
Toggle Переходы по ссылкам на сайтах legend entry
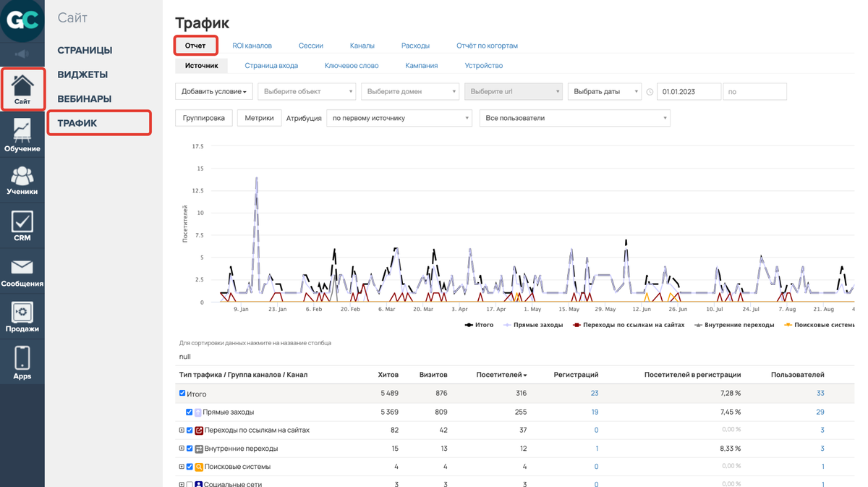point(628,325)
